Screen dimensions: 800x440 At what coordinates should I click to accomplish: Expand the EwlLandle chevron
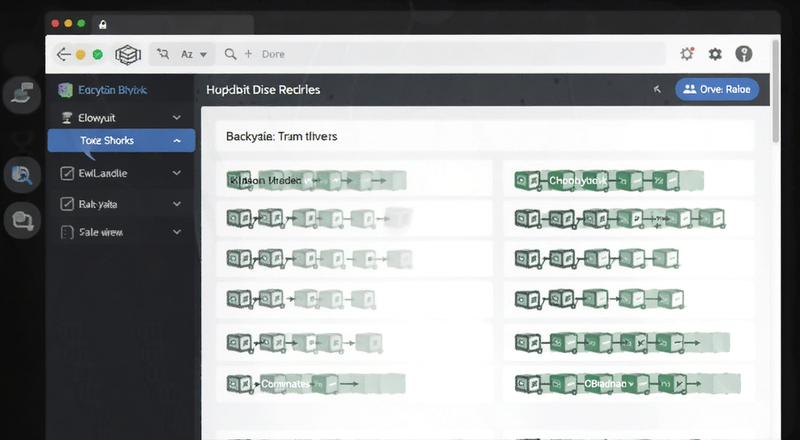pos(177,173)
